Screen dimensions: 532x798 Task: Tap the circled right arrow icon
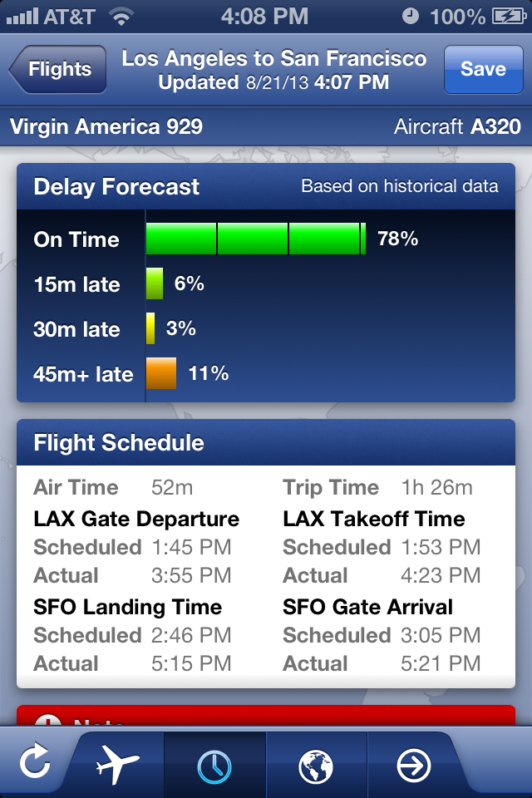[x=413, y=765]
